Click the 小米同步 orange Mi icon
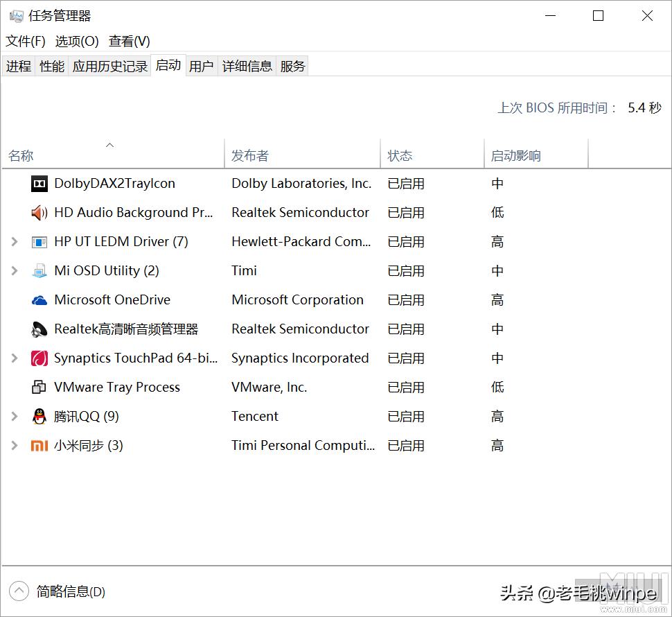The width and height of the screenshot is (672, 617). click(39, 446)
